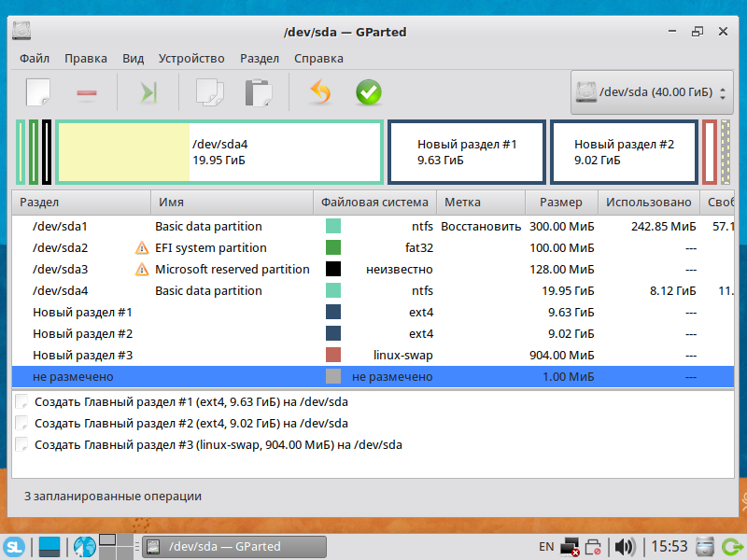The height and width of the screenshot is (560, 747).
Task: Open the printer tray icon
Action: pyautogui.click(x=593, y=547)
